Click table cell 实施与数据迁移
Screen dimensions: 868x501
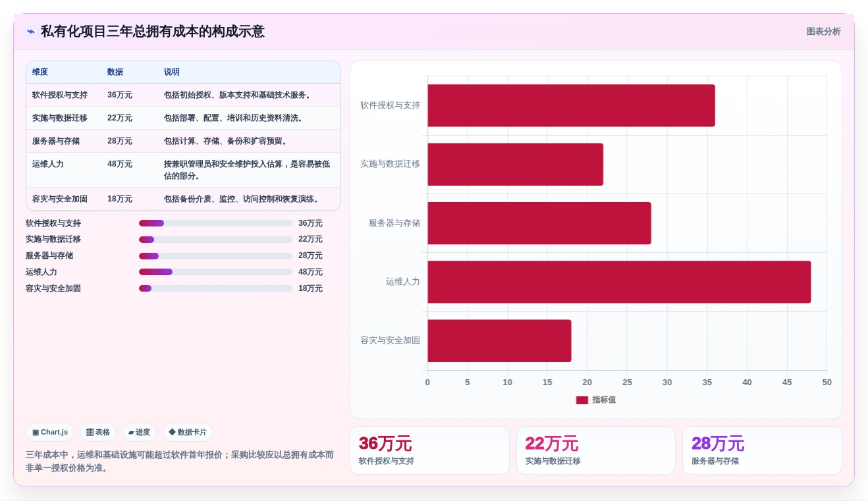click(x=60, y=118)
